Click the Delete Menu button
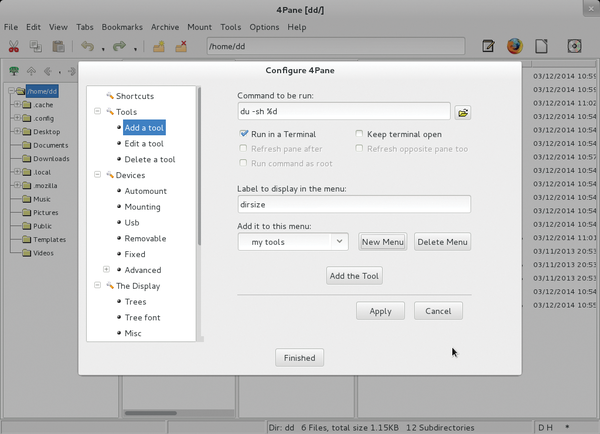This screenshot has height=434, width=600. point(442,242)
